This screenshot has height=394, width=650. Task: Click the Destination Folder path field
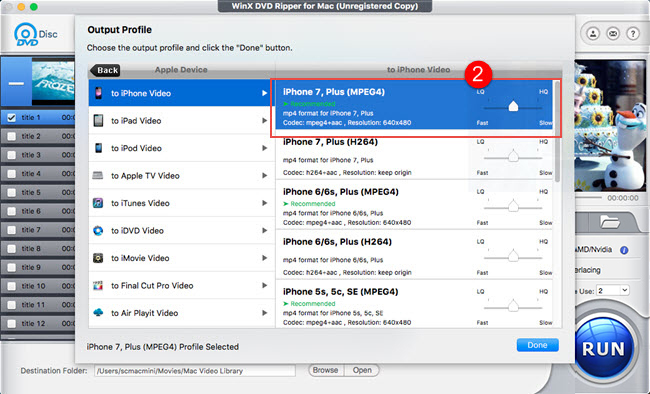[x=195, y=371]
